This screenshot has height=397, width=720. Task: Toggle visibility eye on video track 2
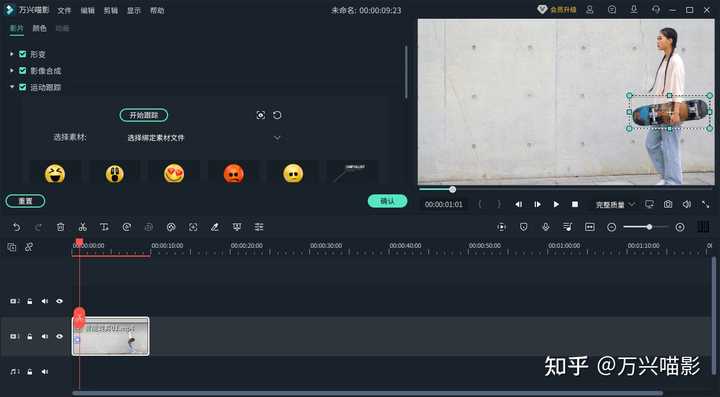point(59,301)
